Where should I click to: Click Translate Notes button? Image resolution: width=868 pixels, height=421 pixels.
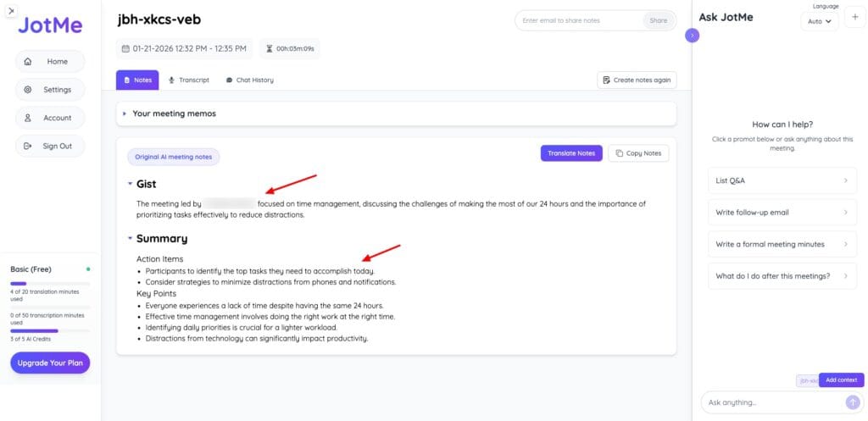pyautogui.click(x=571, y=153)
